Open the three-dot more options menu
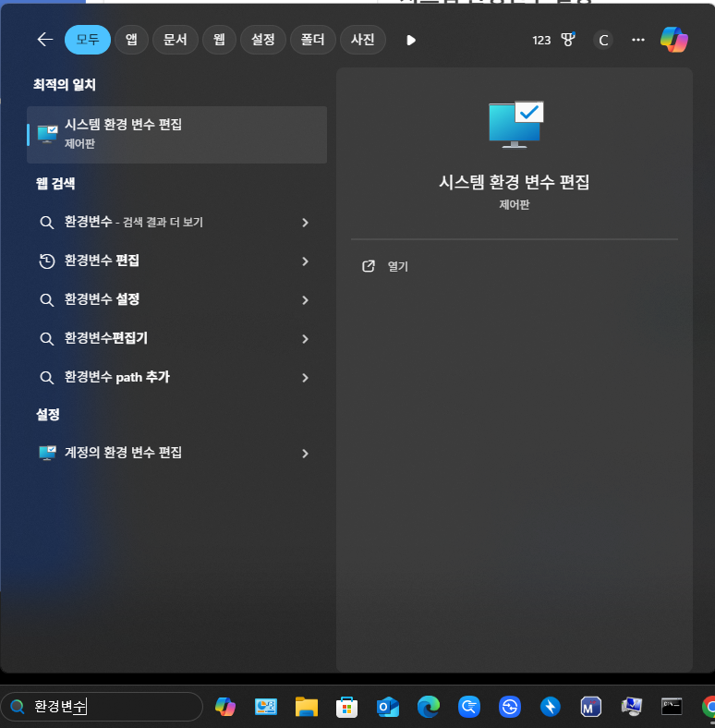 pyautogui.click(x=638, y=40)
